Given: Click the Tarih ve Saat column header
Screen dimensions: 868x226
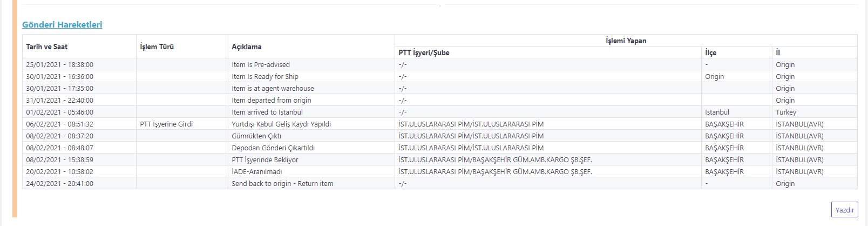Looking at the screenshot, I should [47, 46].
